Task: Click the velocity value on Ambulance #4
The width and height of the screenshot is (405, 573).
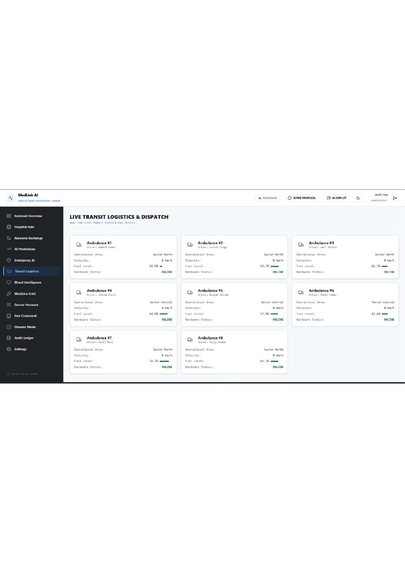Action: (x=167, y=308)
